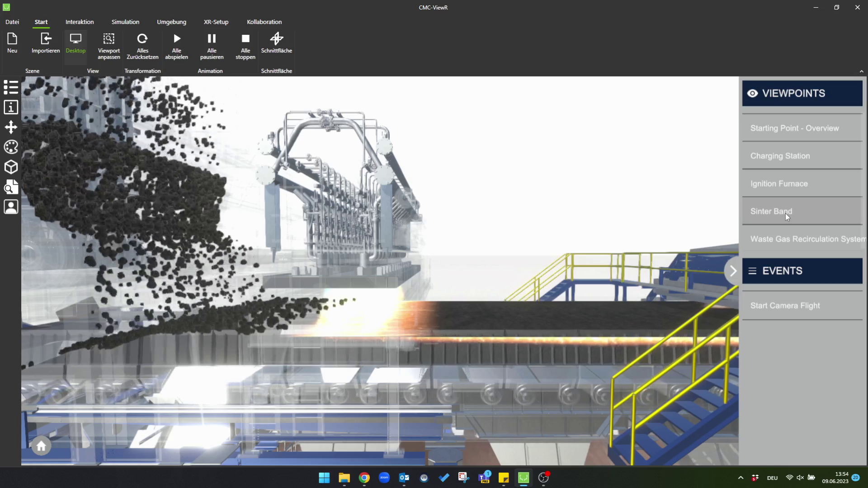Switch to the Simulation ribbon tab

click(x=125, y=22)
